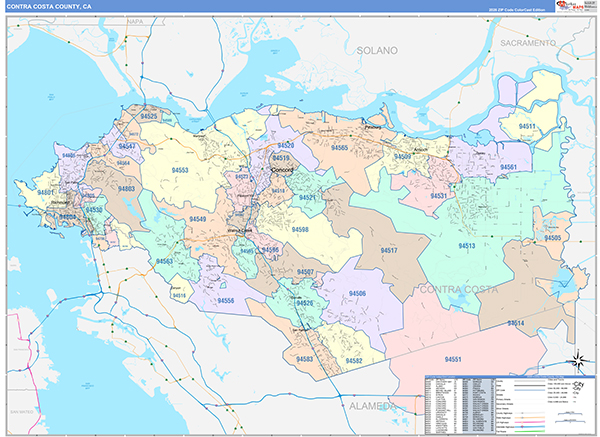600x437 pixels.
Task: Click ZIP code label 94561
Action: click(508, 167)
